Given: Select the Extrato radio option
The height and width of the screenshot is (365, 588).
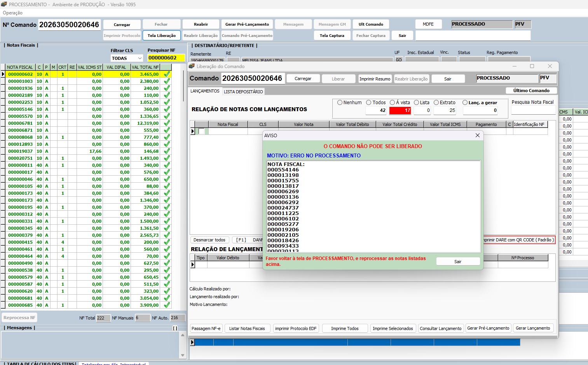Looking at the screenshot, I should tap(436, 103).
